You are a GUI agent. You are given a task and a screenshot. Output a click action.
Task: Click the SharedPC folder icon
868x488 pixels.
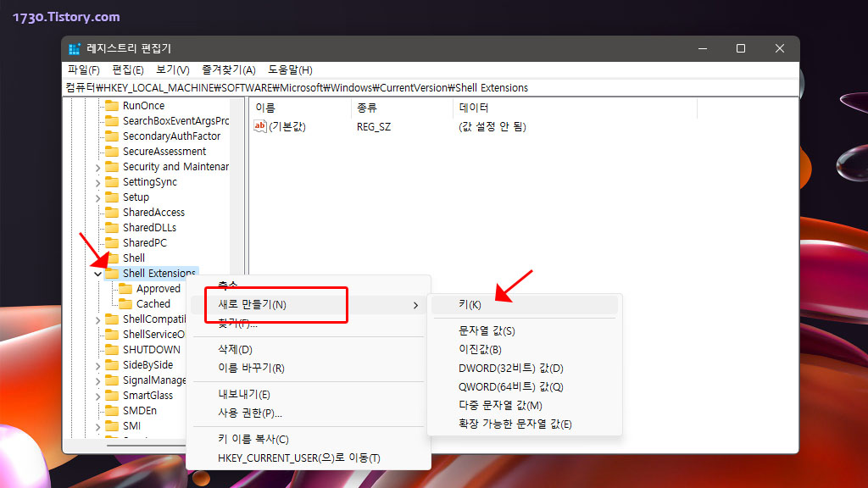[x=112, y=242]
